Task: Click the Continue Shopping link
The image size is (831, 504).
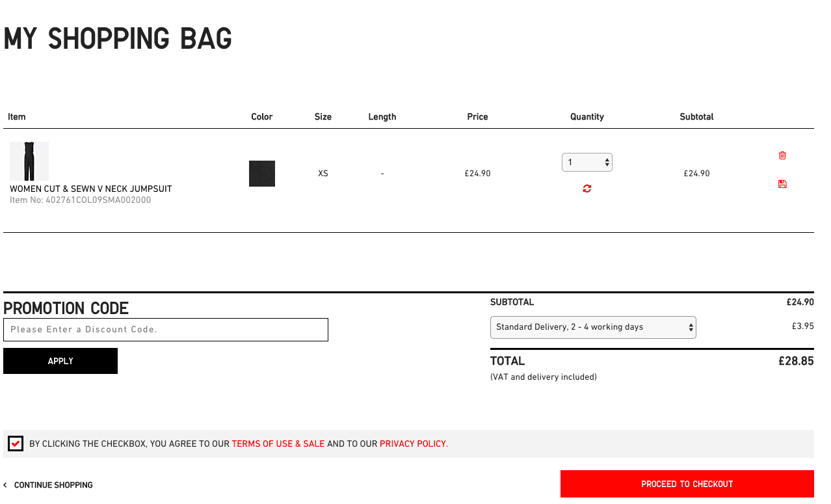Action: (x=53, y=485)
